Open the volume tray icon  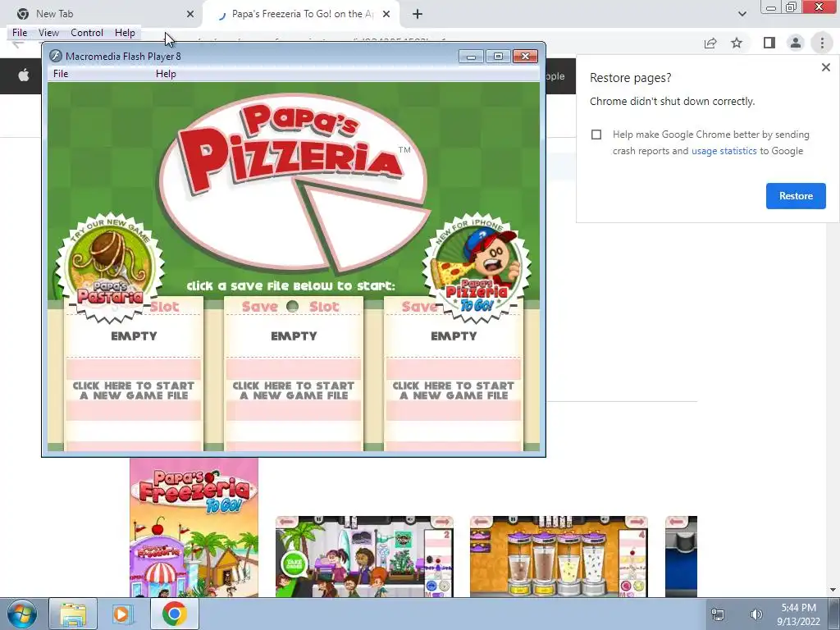756,614
